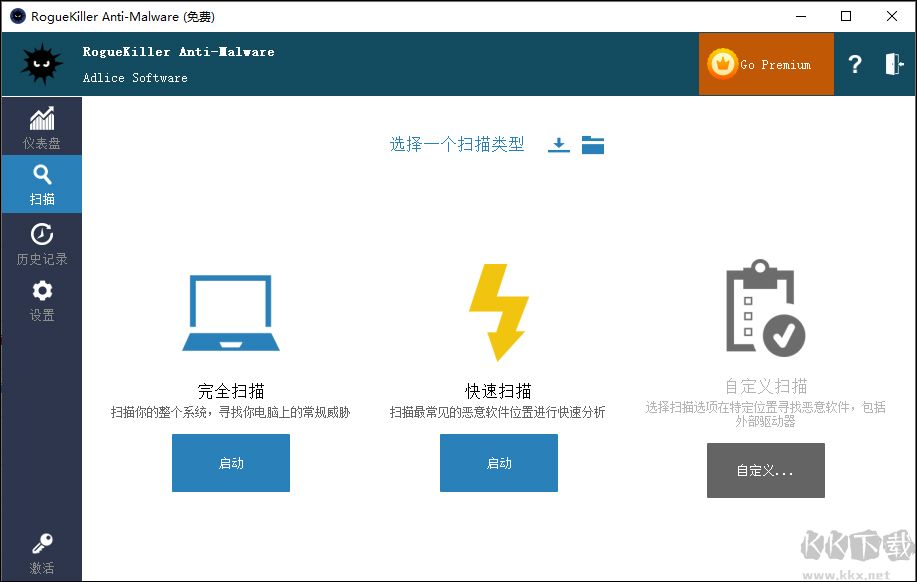Minimize the RogueKiller window
The width and height of the screenshot is (917, 582).
point(801,16)
